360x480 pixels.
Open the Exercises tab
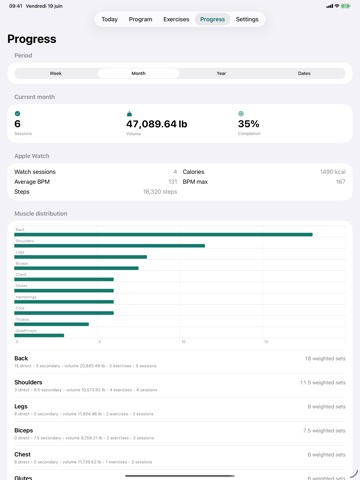click(x=176, y=19)
